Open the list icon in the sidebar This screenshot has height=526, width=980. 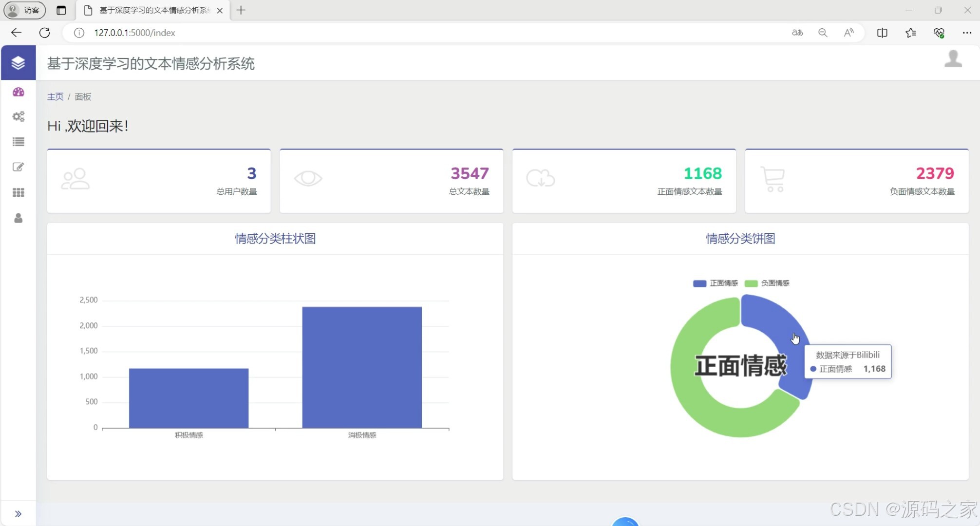(19, 142)
